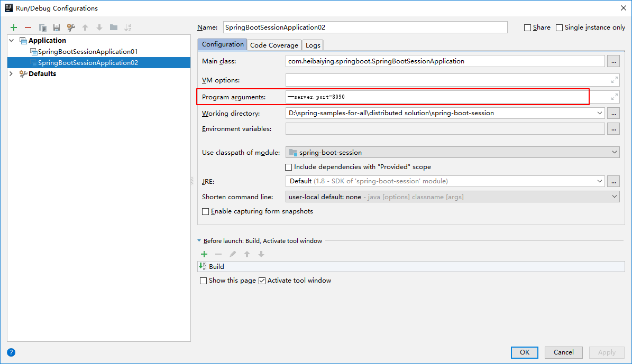Click the save configuration icon
Viewport: 632px width, 364px height.
(57, 27)
